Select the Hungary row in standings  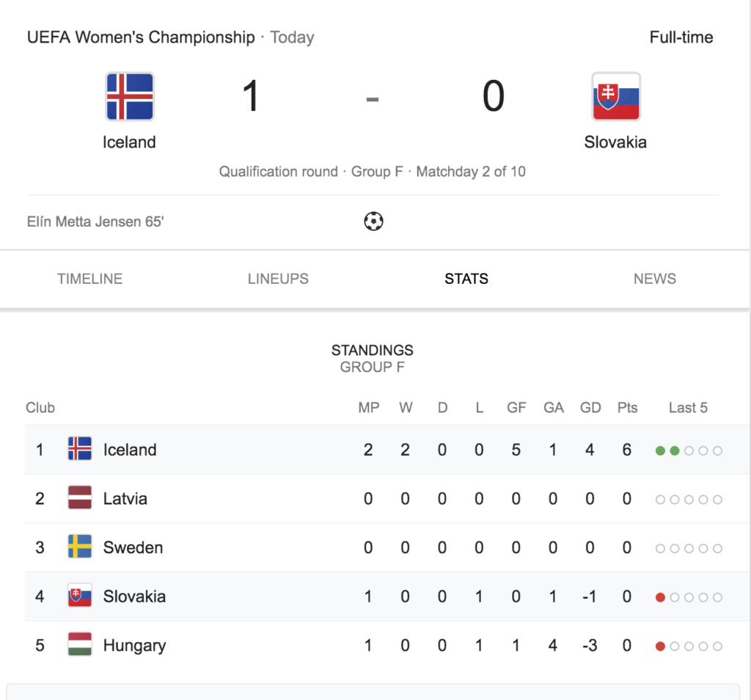387,645
